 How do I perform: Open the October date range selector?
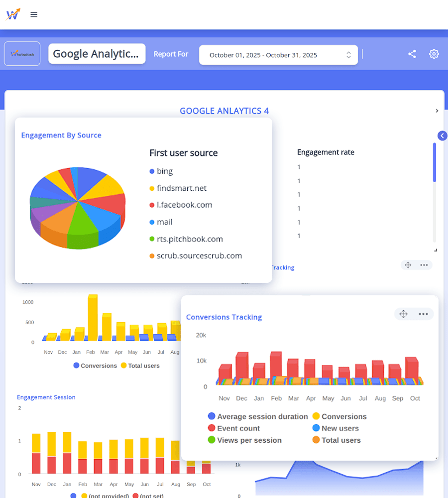(278, 55)
